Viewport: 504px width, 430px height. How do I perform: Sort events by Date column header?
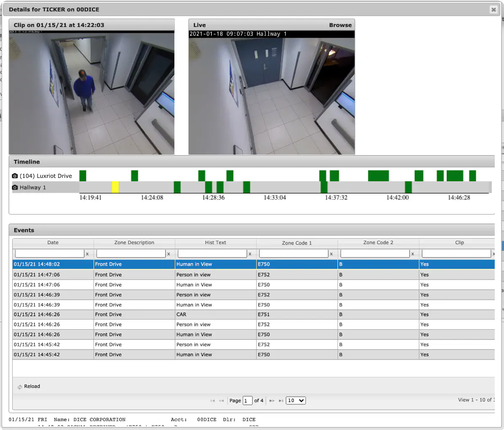53,243
